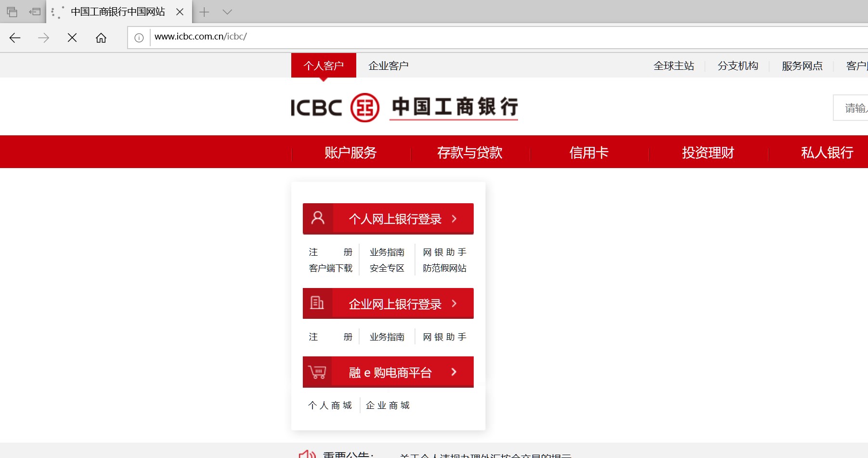
Task: Open the 投资理财 navigation menu
Action: pos(708,152)
